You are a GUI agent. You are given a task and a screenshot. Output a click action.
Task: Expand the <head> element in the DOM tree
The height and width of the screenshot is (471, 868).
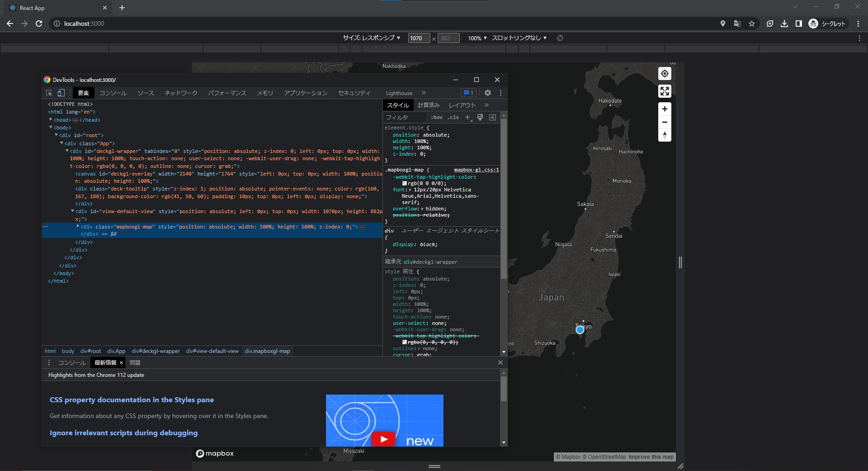click(x=51, y=120)
